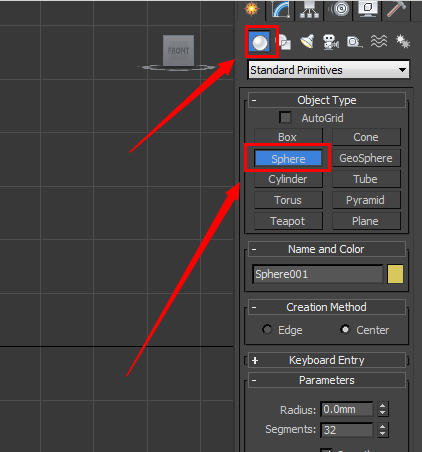422x452 pixels.
Task: Switch to the Motion panel tab
Action: click(x=339, y=9)
